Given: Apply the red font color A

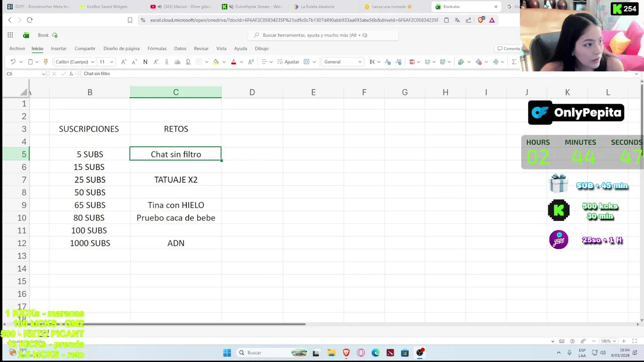Looking at the screenshot, I should pyautogui.click(x=233, y=62).
